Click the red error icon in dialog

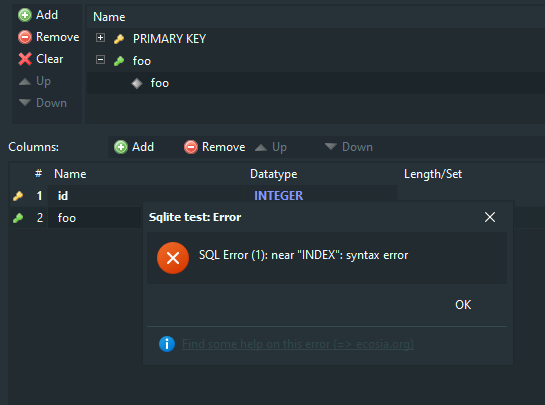click(x=173, y=258)
